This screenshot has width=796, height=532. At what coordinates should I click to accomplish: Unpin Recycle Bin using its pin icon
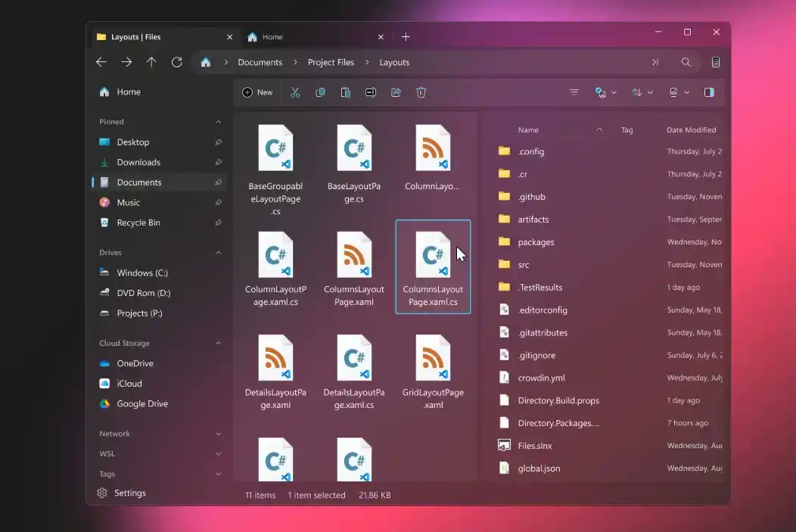(218, 222)
